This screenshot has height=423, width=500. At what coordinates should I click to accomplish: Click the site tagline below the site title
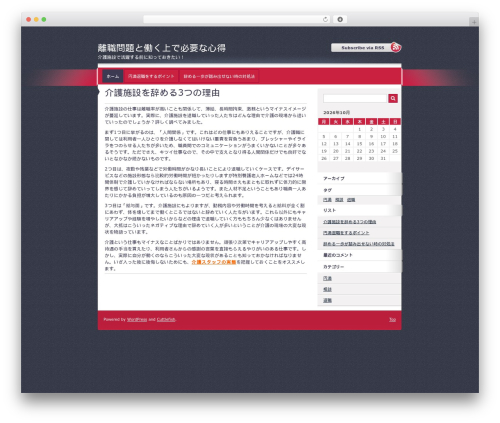tap(140, 57)
